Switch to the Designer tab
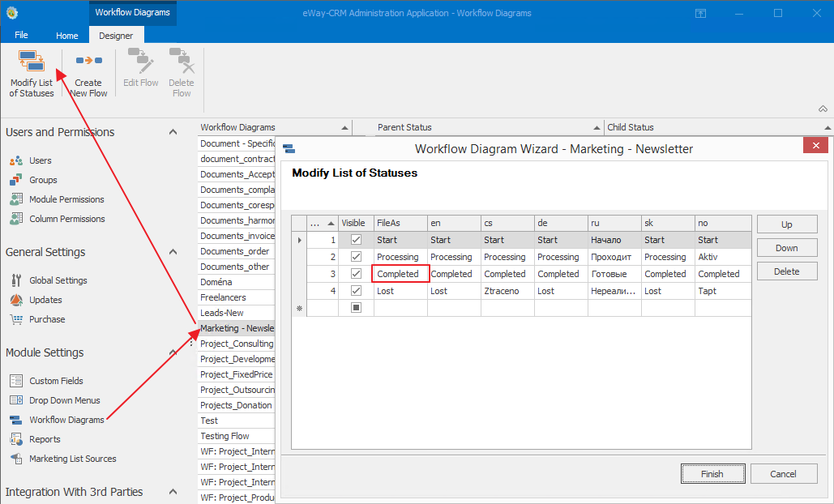834x504 pixels. 116,35
